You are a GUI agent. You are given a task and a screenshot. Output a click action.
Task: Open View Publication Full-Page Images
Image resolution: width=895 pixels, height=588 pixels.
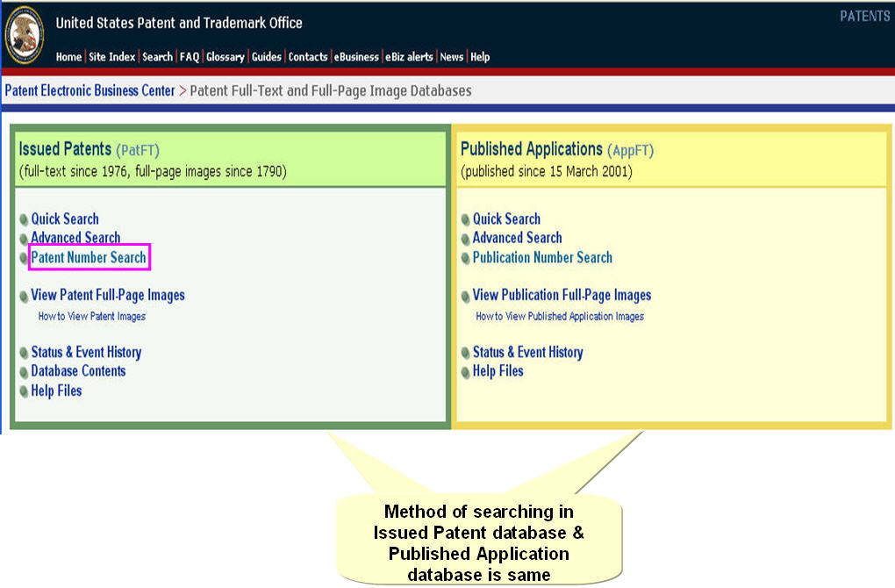pos(562,295)
